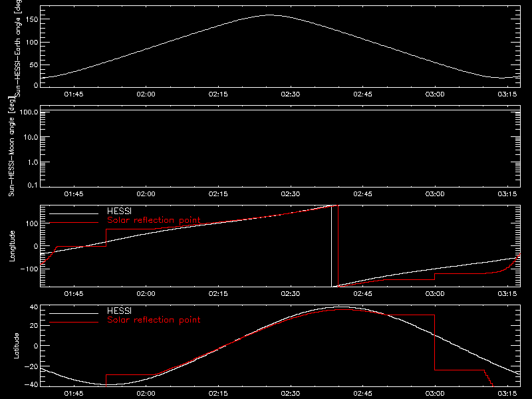Click 02:45 time label under Moon angle plot
This screenshot has height=399, width=532.
pos(362,194)
